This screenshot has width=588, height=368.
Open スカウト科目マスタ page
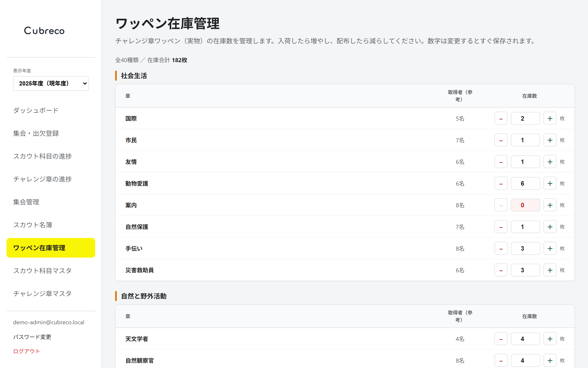[51, 270]
